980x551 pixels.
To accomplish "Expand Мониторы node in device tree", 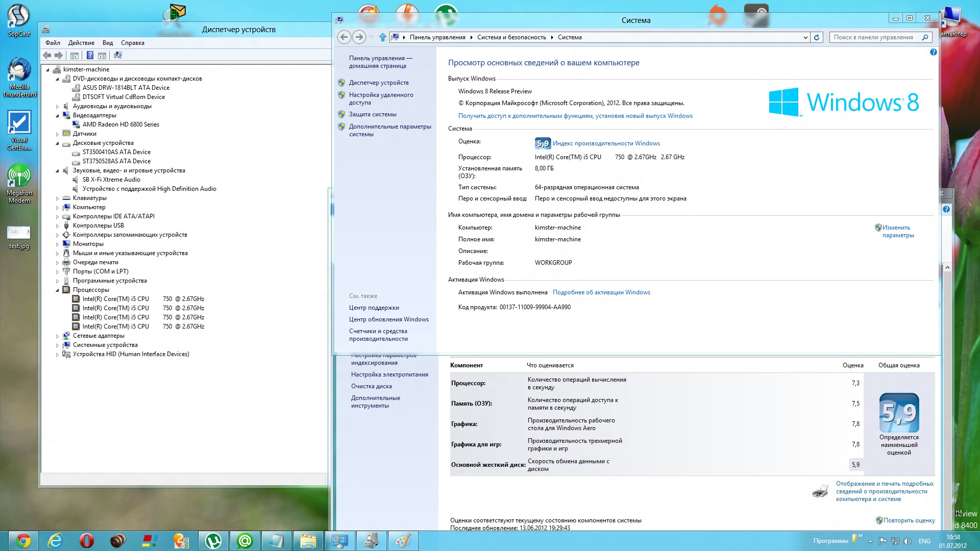I will (57, 244).
